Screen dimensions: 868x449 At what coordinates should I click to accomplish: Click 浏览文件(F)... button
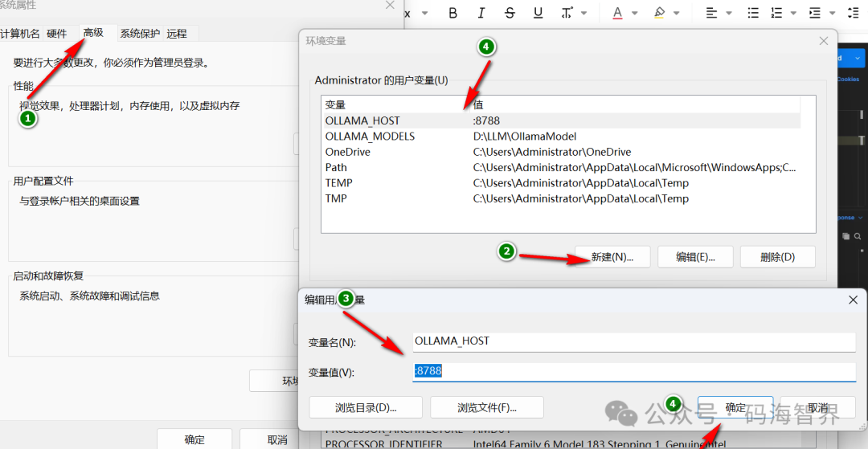tap(486, 407)
